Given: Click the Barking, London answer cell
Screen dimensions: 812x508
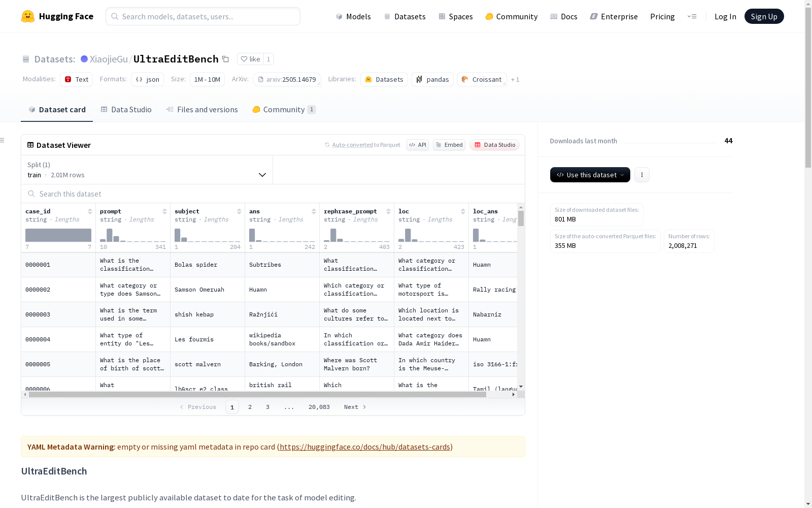Looking at the screenshot, I should pos(282,364).
